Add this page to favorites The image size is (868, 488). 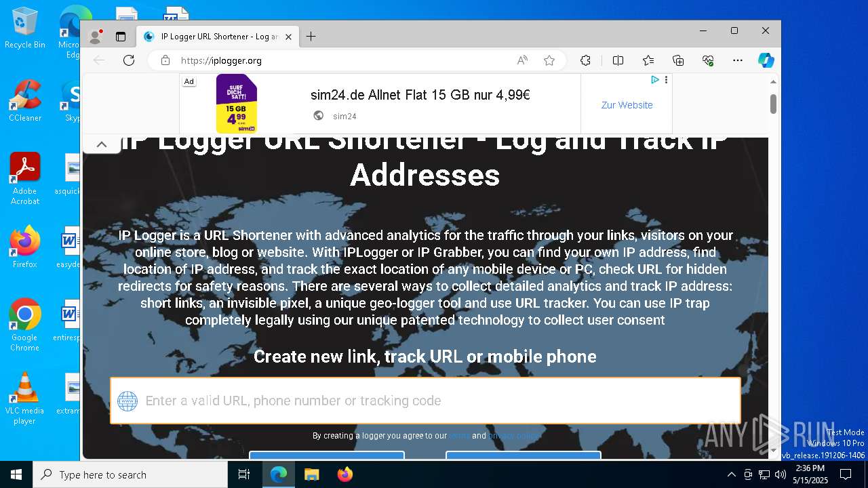pyautogui.click(x=549, y=60)
